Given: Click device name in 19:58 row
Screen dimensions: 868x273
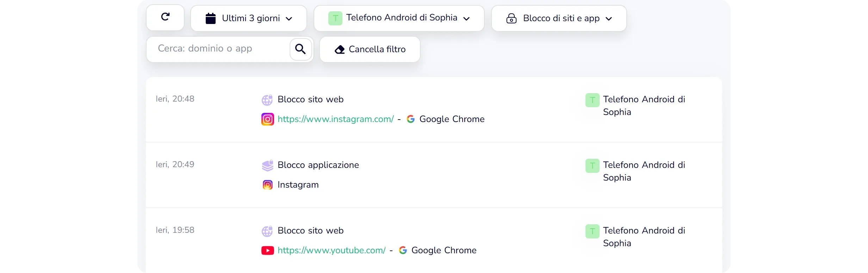Looking at the screenshot, I should pos(644,237).
